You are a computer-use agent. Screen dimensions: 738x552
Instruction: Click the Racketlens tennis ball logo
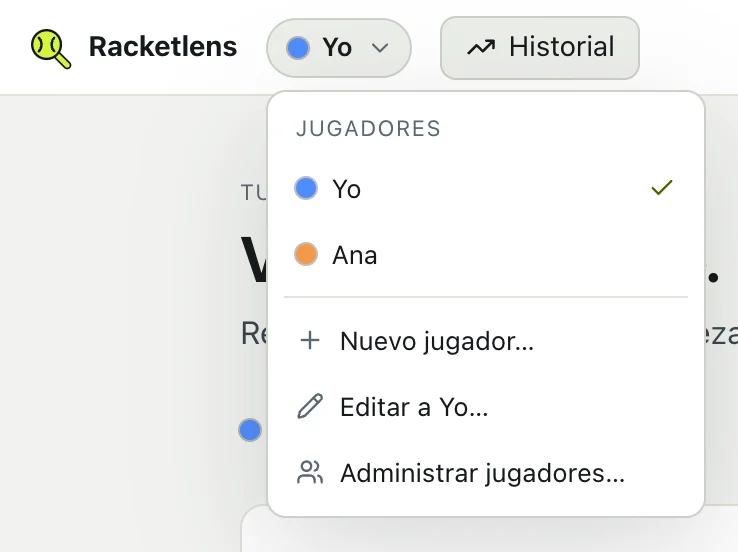(x=51, y=48)
